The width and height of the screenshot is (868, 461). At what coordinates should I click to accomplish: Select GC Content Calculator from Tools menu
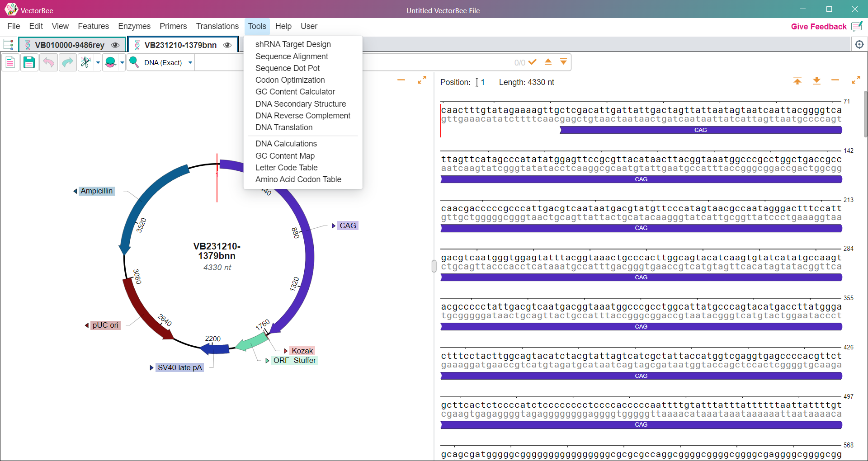295,92
